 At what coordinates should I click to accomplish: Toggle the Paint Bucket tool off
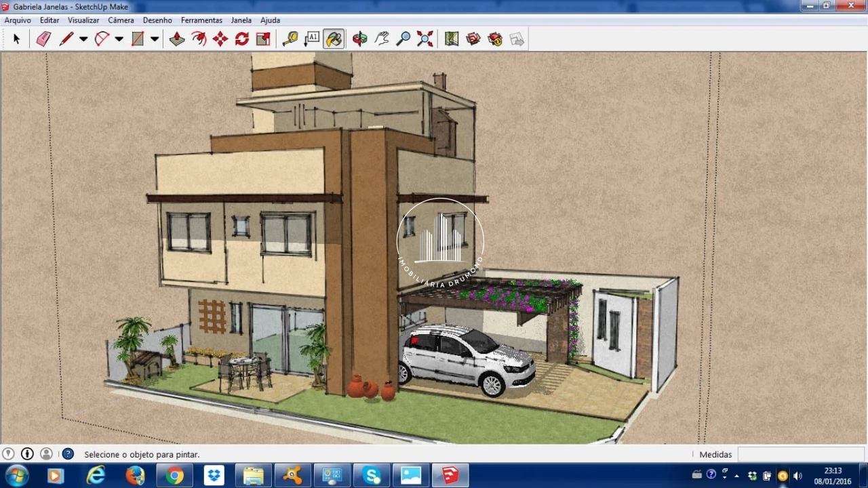click(334, 39)
